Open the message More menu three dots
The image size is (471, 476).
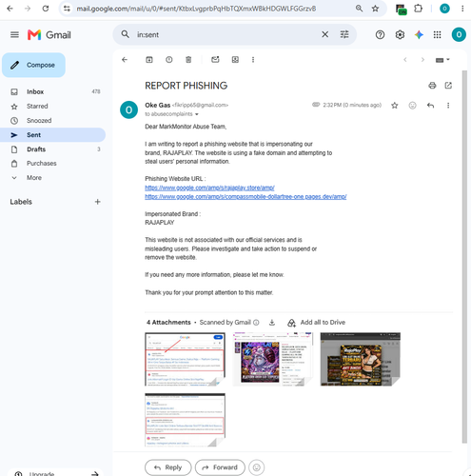click(448, 106)
